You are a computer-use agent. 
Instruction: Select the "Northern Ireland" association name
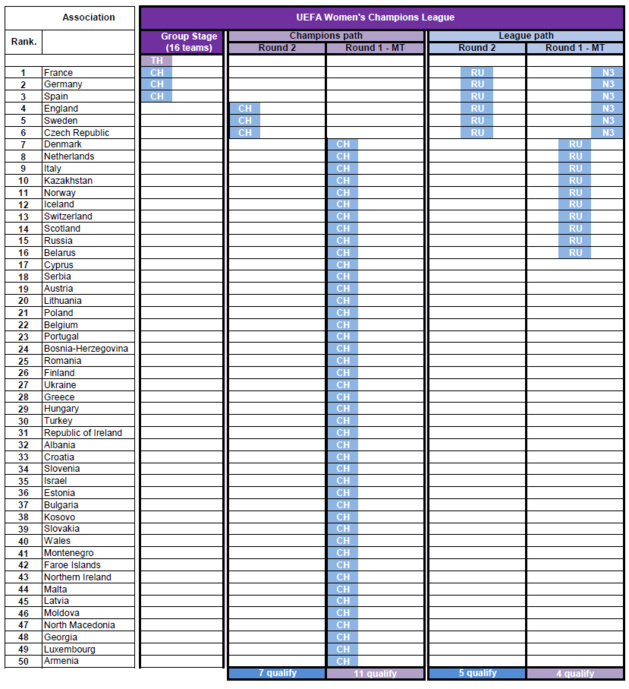77,577
